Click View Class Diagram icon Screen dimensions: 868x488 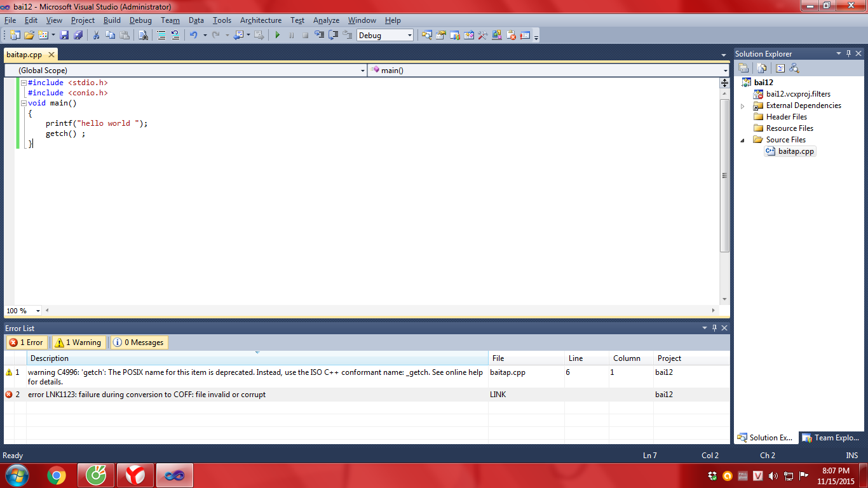tap(794, 69)
